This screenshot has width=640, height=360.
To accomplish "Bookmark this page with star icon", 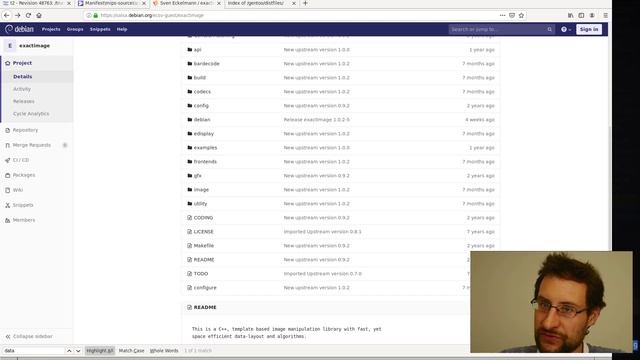I will (x=521, y=15).
